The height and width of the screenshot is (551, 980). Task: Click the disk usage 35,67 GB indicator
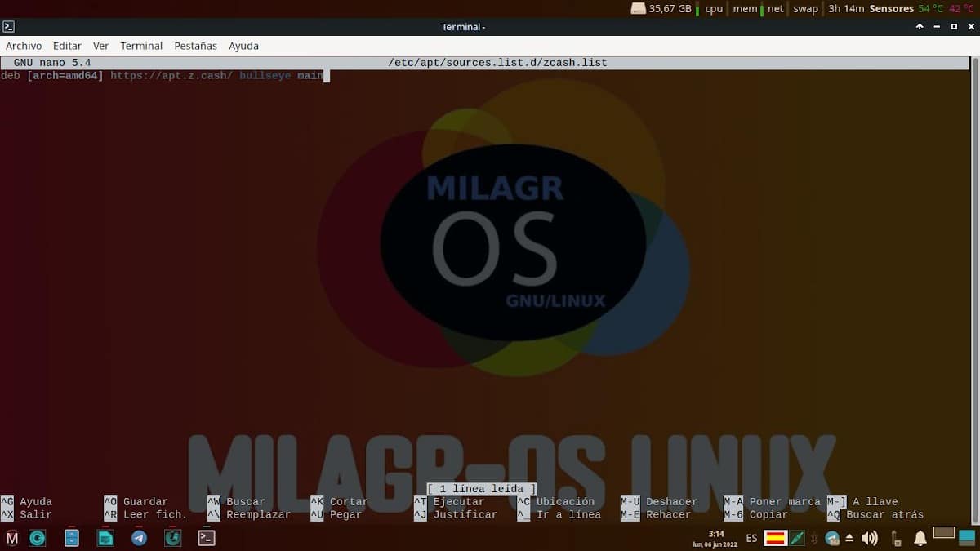click(661, 9)
